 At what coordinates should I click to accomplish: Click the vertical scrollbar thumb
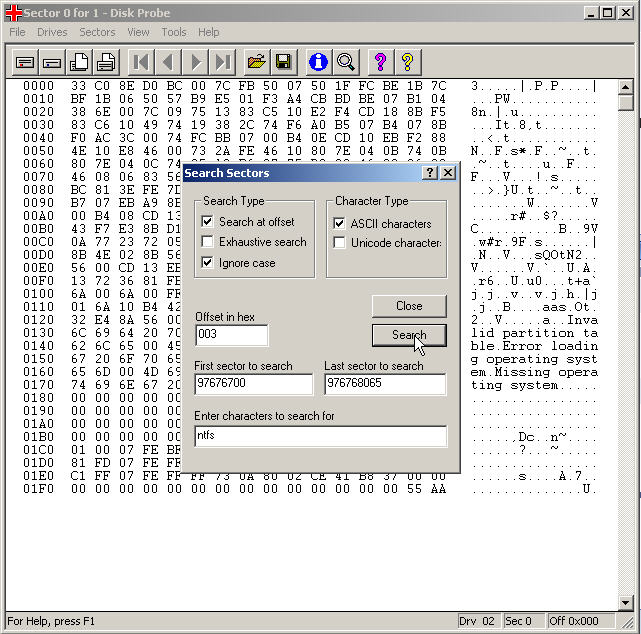coord(625,103)
